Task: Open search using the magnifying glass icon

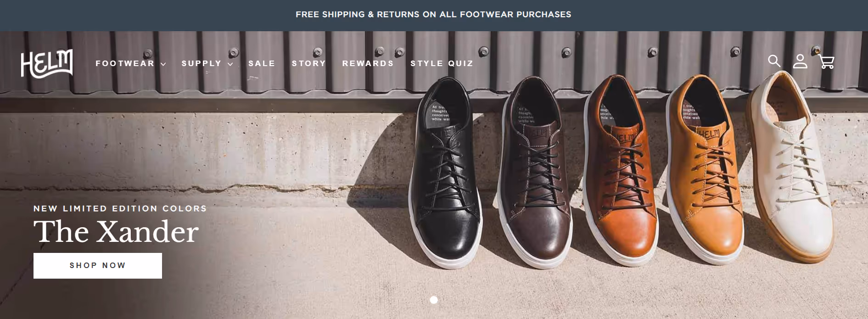Action: coord(775,61)
